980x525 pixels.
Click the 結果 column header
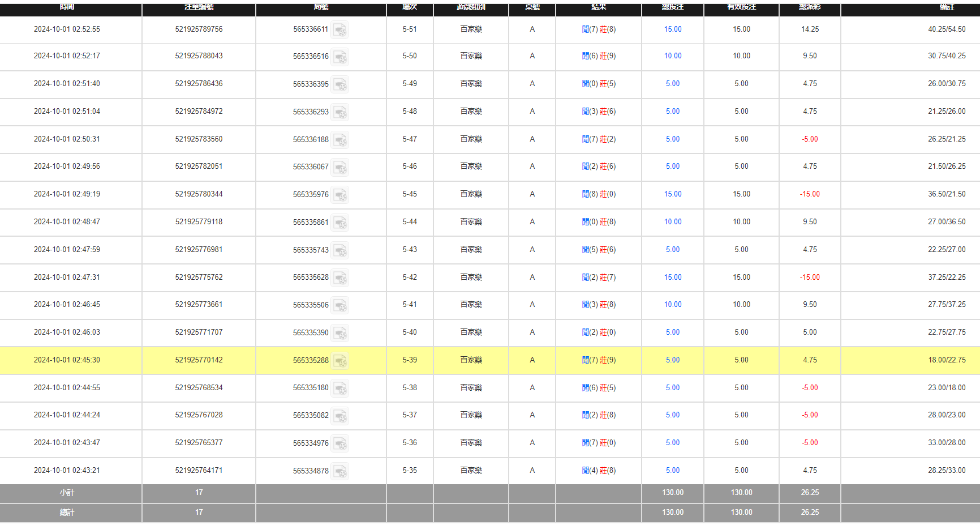[598, 7]
